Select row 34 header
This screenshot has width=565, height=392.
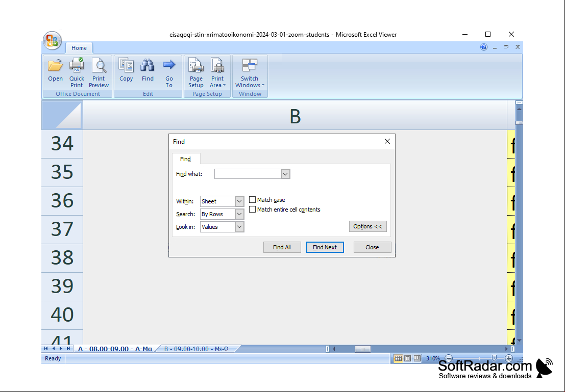62,144
